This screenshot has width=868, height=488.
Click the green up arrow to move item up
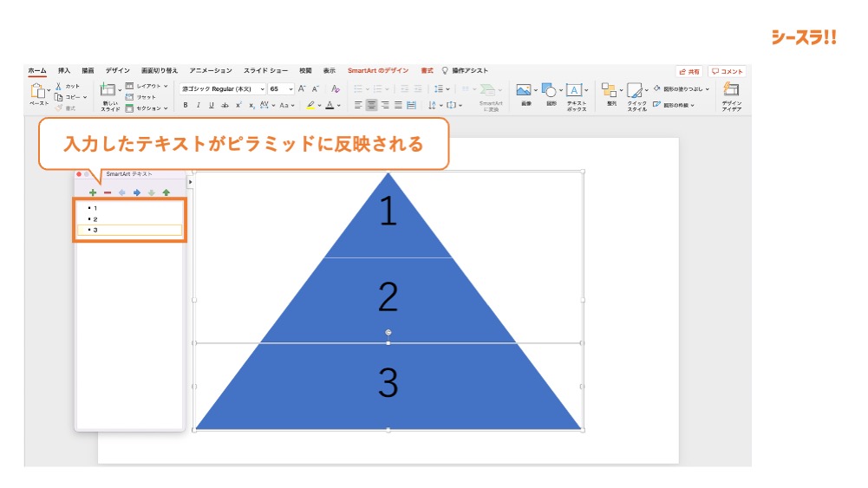pos(166,192)
